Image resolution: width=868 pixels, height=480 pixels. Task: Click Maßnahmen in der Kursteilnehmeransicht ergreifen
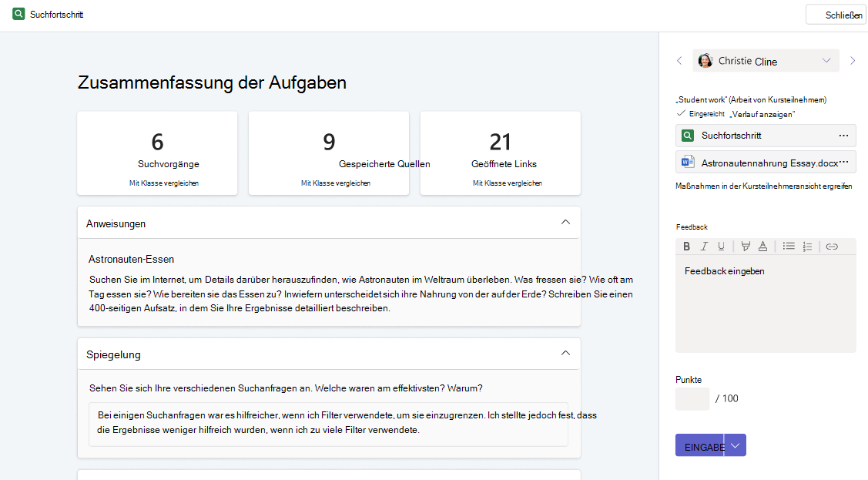763,186
